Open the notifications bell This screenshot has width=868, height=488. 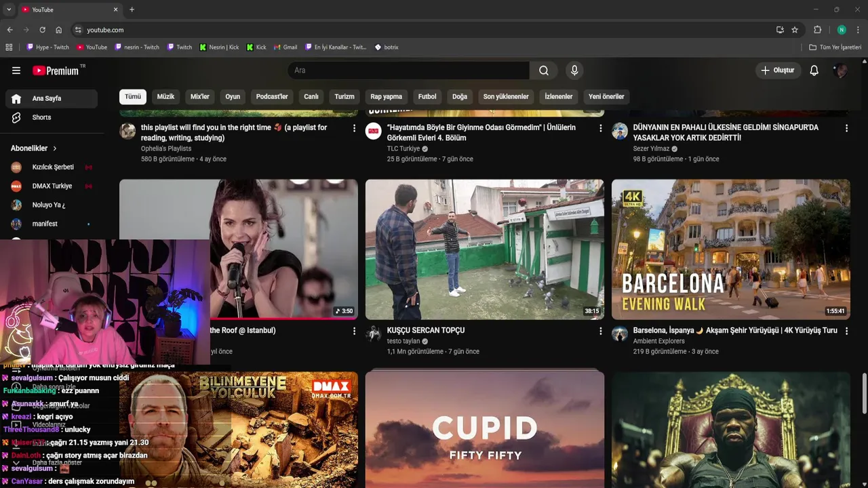814,70
